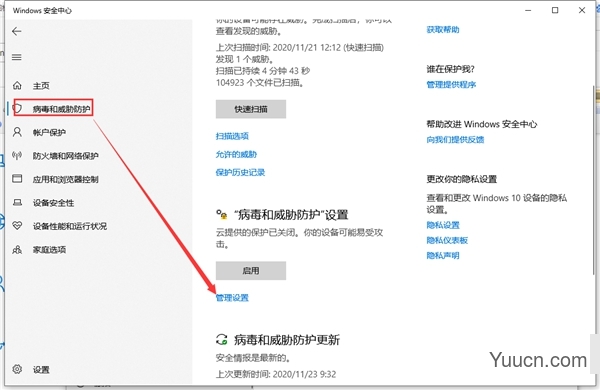600x390 pixels.
Task: Click 管理设置 link
Action: 232,298
